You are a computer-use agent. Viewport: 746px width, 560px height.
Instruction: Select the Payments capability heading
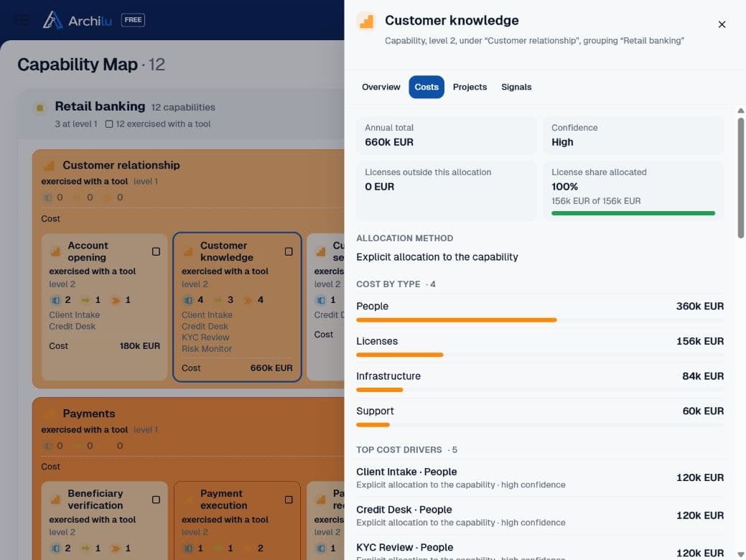(89, 414)
